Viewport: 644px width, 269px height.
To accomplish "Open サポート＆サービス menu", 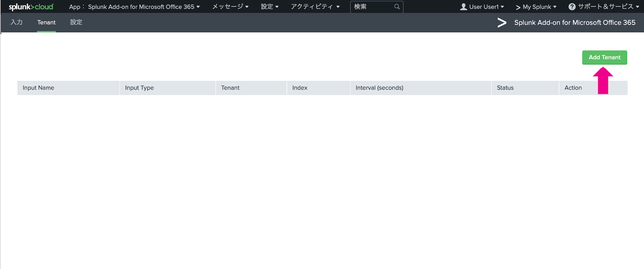I will click(x=604, y=7).
